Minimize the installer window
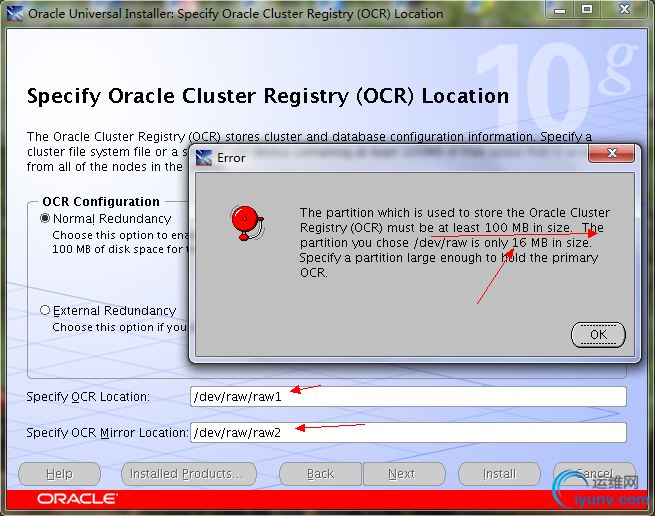 (560, 10)
